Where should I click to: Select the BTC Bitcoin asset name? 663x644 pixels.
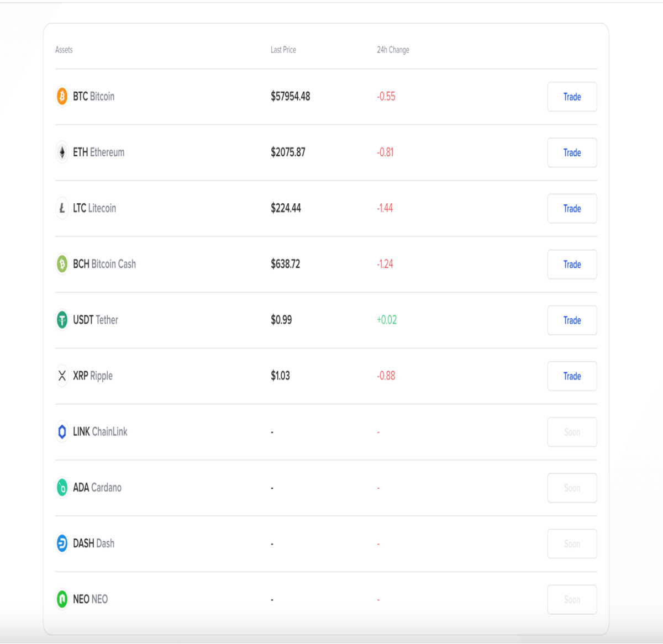[94, 97]
